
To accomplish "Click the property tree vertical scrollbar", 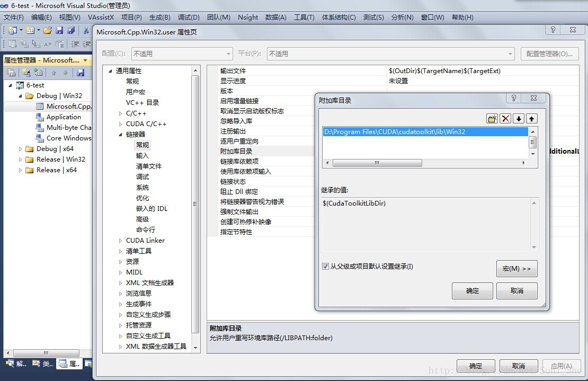I will click(x=195, y=203).
